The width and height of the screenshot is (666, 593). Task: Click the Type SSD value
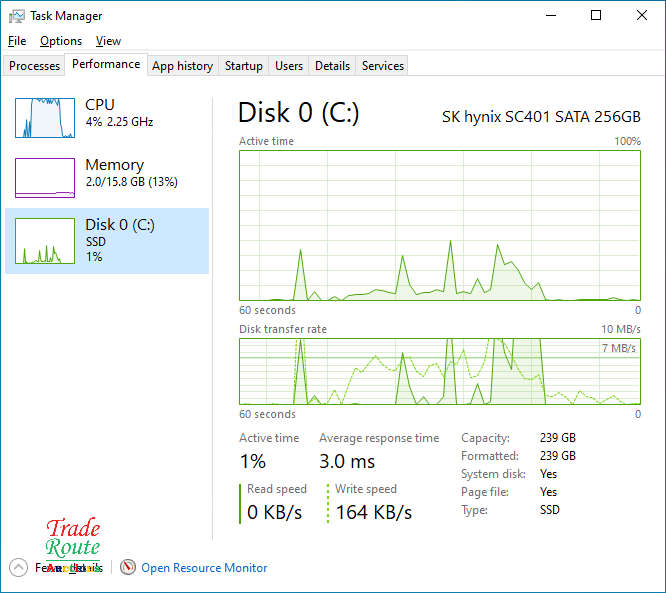(x=550, y=510)
